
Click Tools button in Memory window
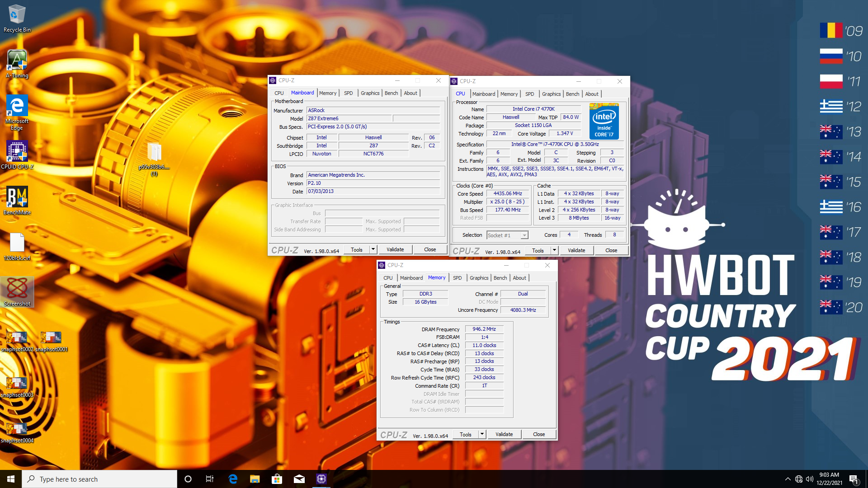click(x=466, y=434)
